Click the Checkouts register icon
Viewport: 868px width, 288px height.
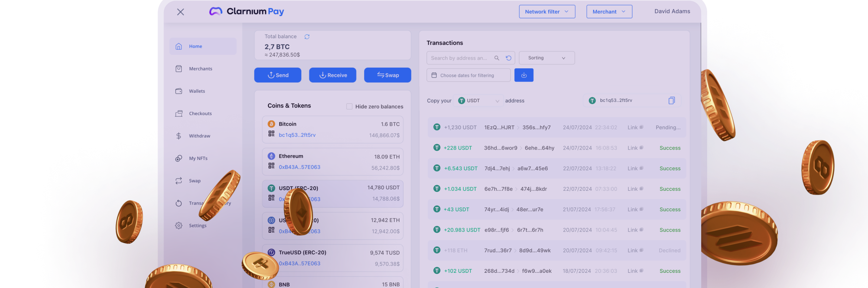[x=179, y=114]
